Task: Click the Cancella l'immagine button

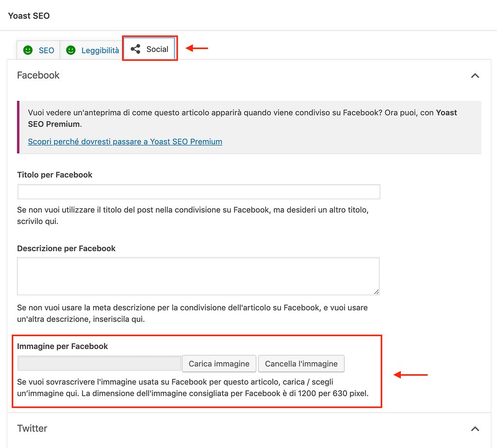Action: coord(301,364)
